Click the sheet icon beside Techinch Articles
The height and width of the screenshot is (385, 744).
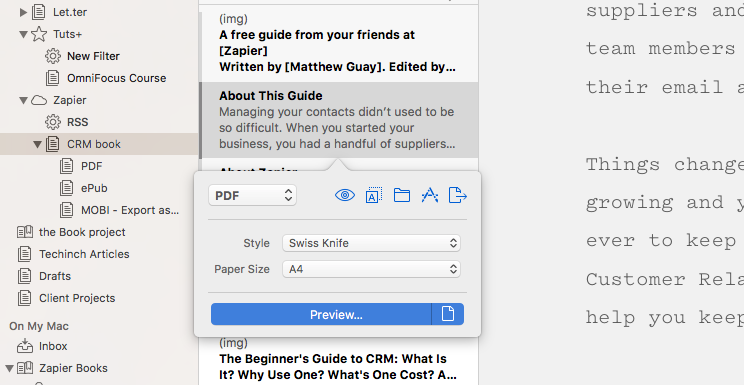click(25, 254)
